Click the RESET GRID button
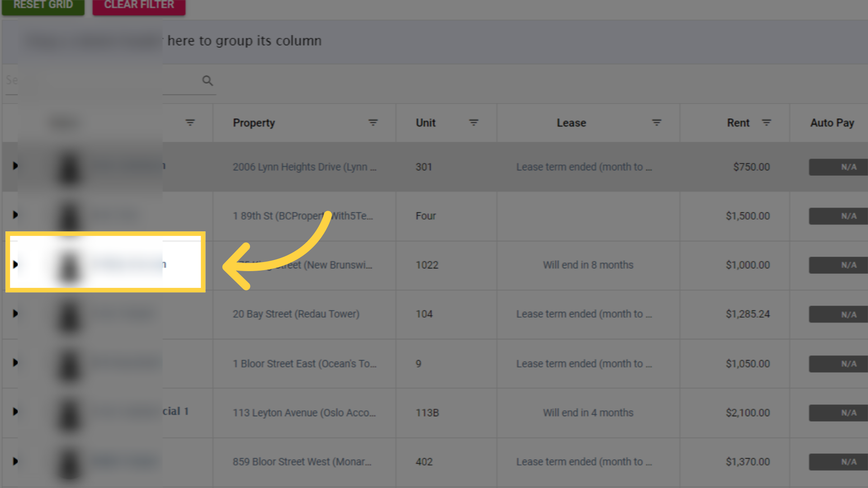The height and width of the screenshot is (488, 868). (x=43, y=5)
